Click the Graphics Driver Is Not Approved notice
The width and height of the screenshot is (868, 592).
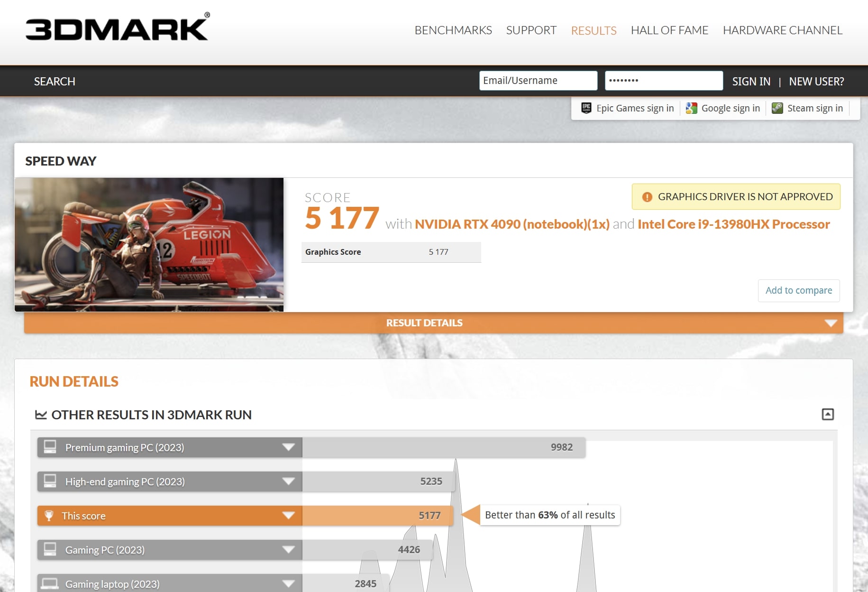click(x=736, y=197)
